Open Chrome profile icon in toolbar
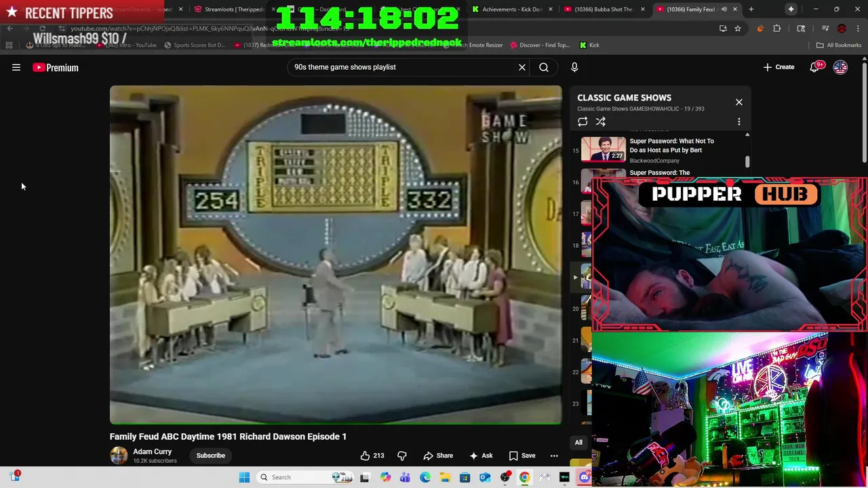Viewport: 868px width, 488px height. (x=842, y=28)
